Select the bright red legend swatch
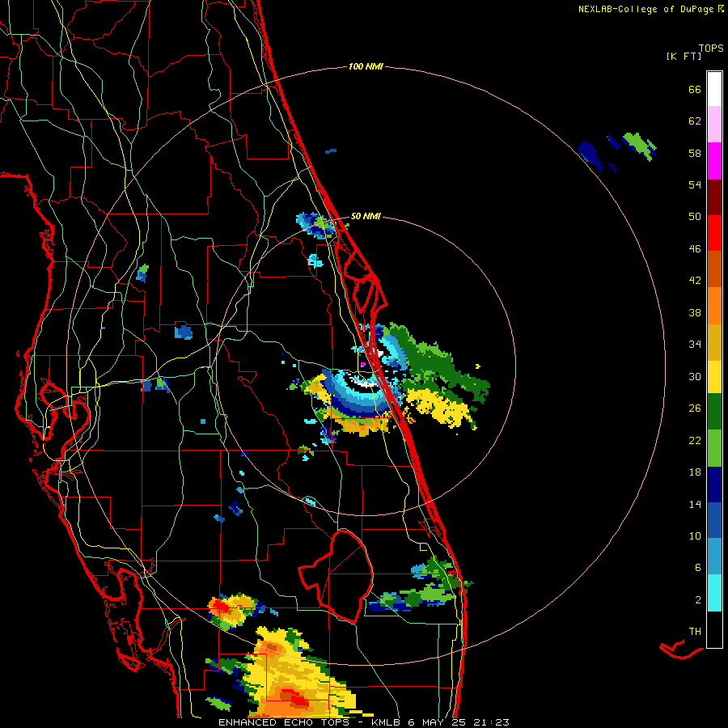 [x=714, y=233]
